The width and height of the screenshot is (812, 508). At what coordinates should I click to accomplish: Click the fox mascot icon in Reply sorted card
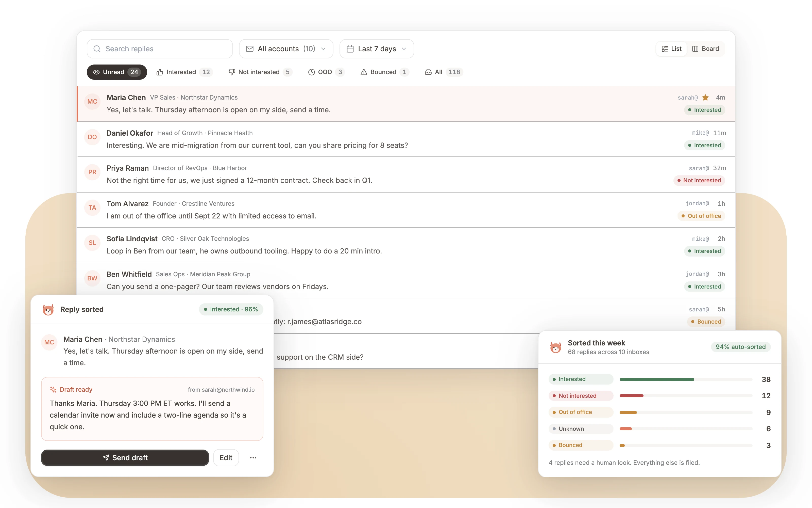pos(48,309)
